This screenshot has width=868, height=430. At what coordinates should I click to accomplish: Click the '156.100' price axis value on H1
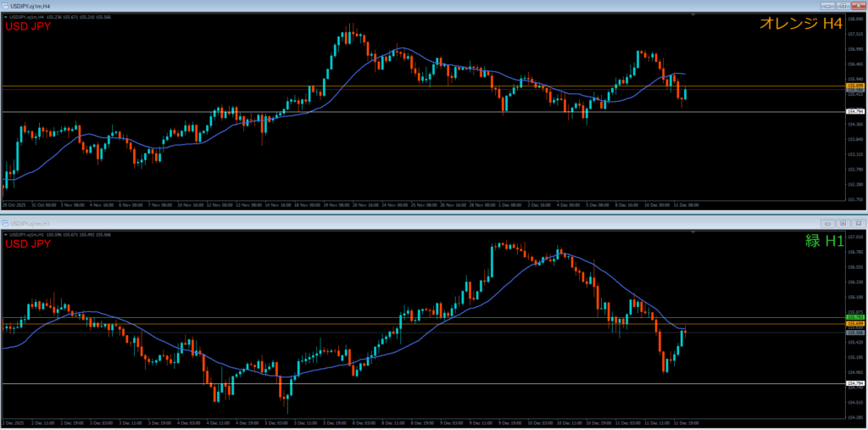(856, 298)
